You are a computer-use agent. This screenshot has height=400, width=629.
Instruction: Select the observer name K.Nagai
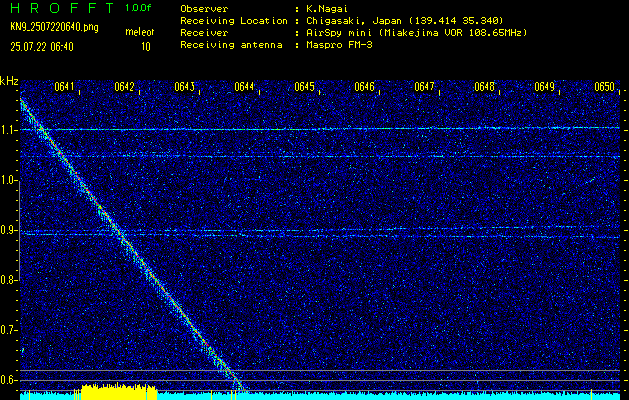pyautogui.click(x=327, y=8)
